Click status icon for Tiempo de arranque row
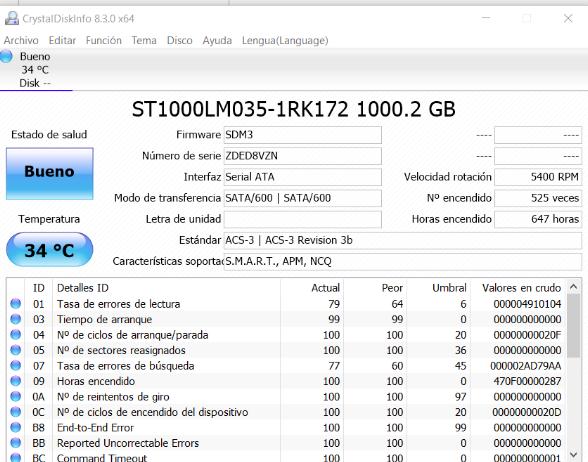The height and width of the screenshot is (462, 588). (16, 319)
